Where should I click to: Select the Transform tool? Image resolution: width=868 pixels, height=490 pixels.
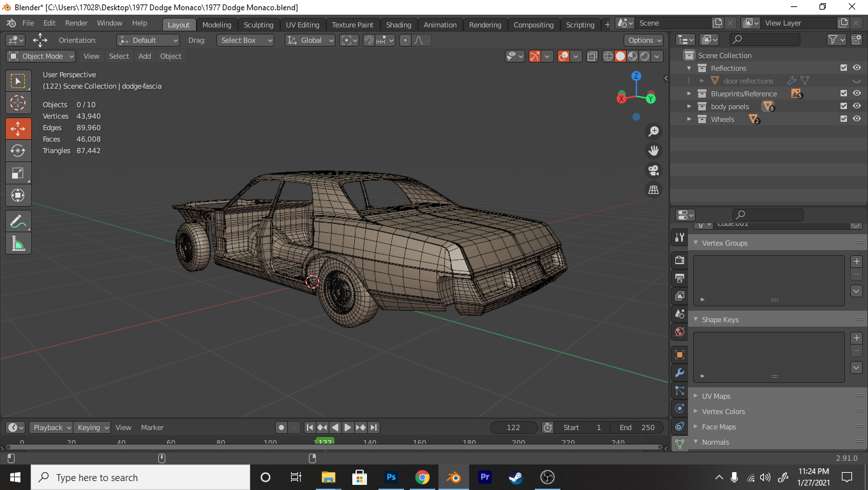(18, 195)
